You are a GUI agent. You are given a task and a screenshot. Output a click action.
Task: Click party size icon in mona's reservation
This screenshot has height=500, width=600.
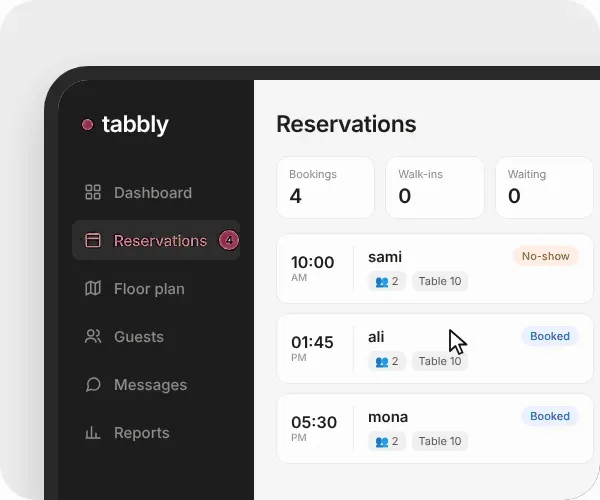coord(382,442)
